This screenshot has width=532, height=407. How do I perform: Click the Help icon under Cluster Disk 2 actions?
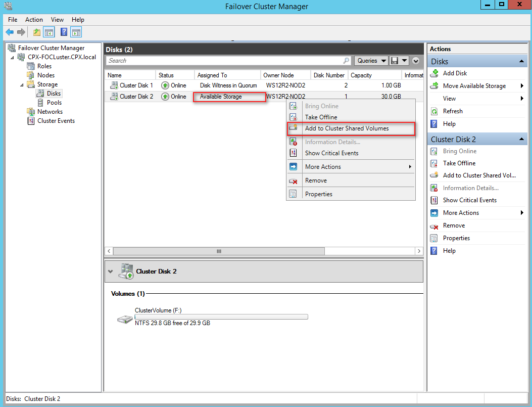434,251
